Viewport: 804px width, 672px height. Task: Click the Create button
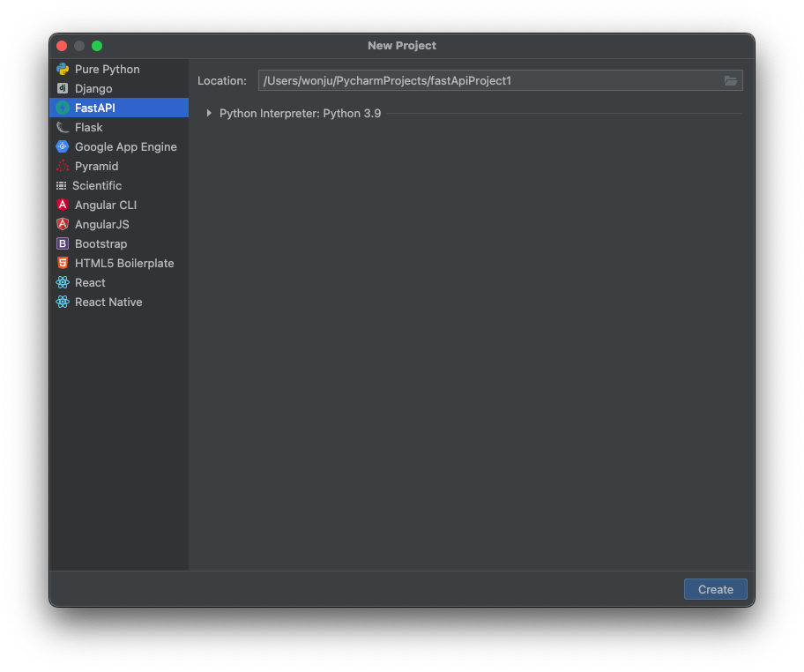(715, 589)
